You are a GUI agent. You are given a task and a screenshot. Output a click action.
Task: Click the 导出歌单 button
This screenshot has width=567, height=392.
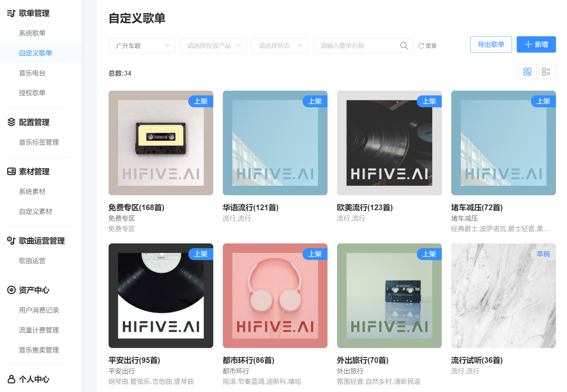click(x=491, y=44)
